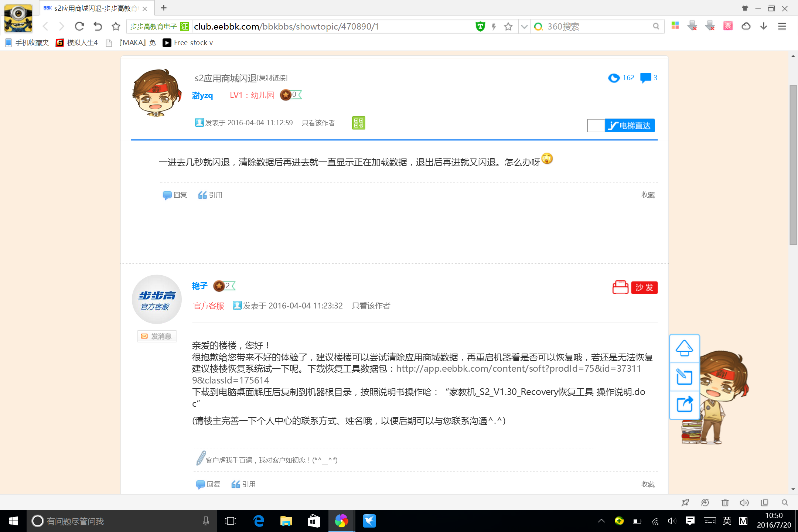
Task: Click the green shield security icon in address bar
Action: [480, 26]
